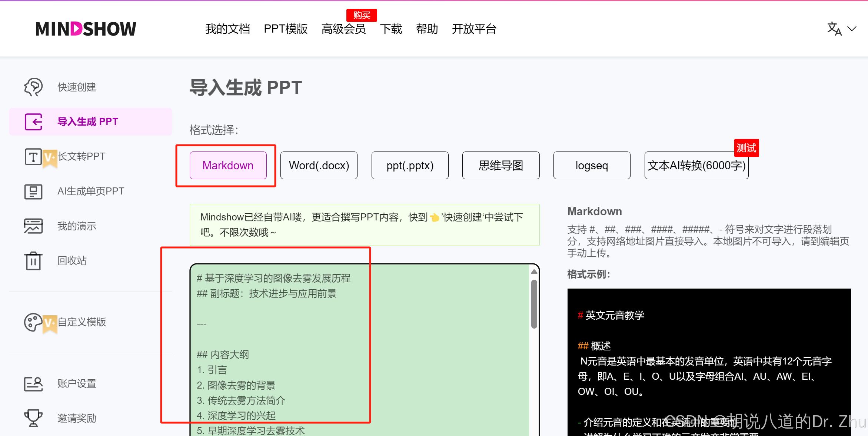Click the recycle bin trash icon
This screenshot has height=436, width=868.
[33, 261]
